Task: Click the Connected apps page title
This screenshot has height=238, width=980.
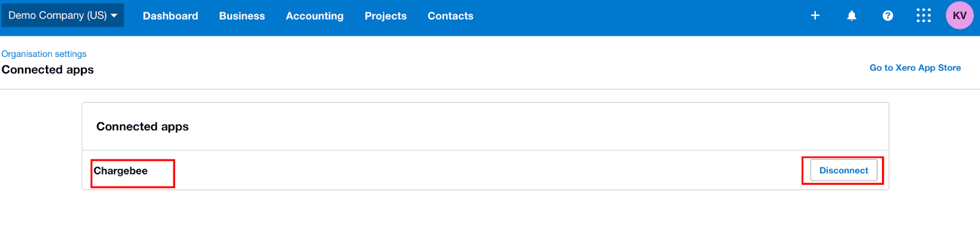Action: pyautogui.click(x=48, y=70)
